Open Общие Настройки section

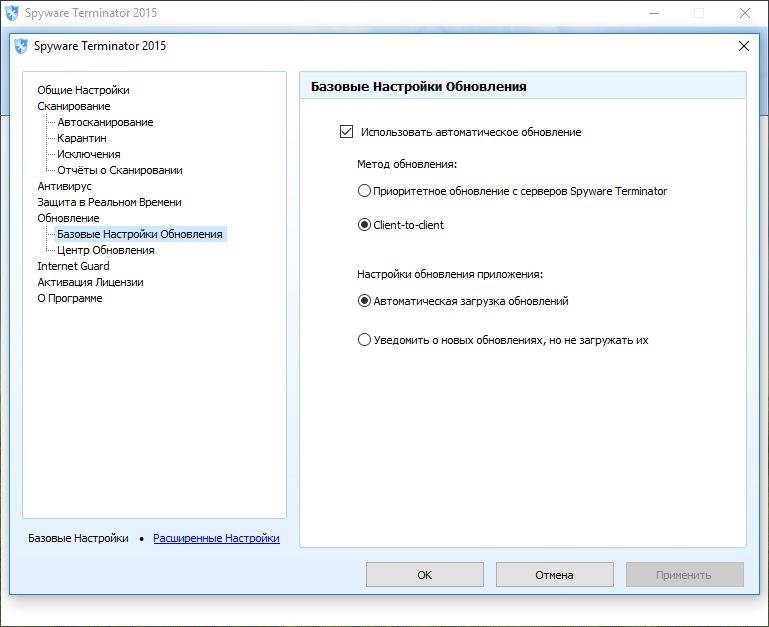point(83,90)
